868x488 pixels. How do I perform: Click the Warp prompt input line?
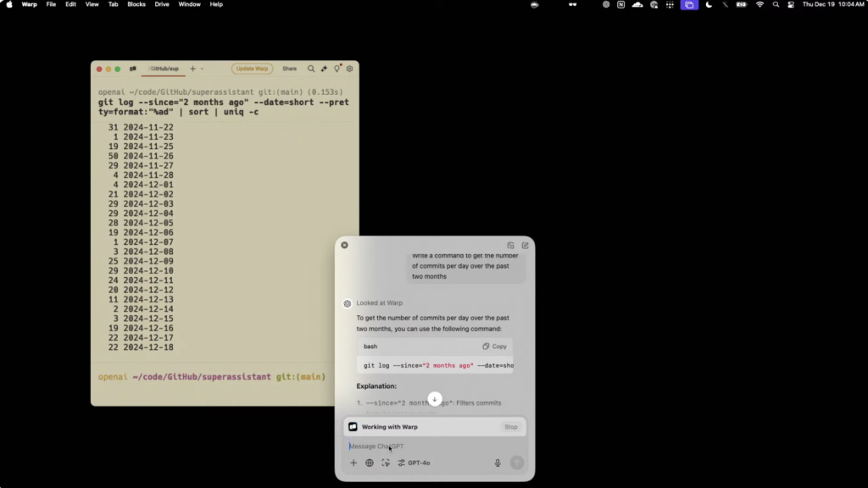[x=212, y=377]
